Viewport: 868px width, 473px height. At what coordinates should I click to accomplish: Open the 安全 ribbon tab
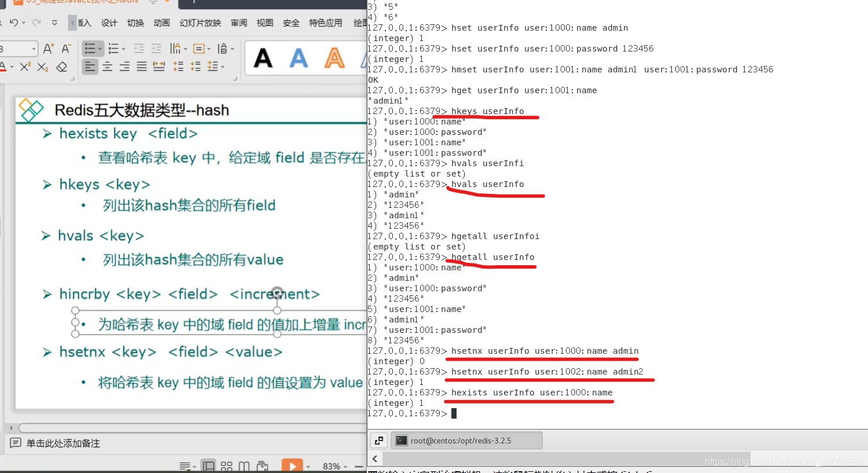pos(291,23)
